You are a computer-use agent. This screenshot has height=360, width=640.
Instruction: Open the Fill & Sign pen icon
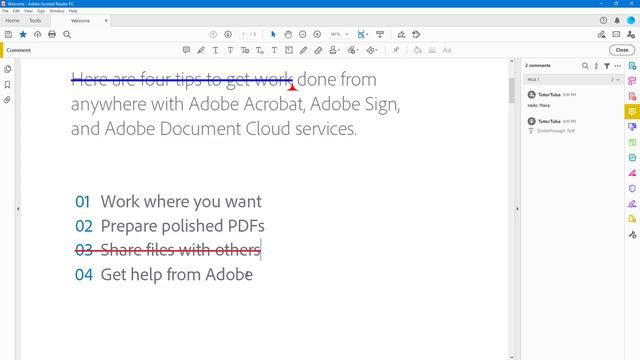(x=402, y=35)
